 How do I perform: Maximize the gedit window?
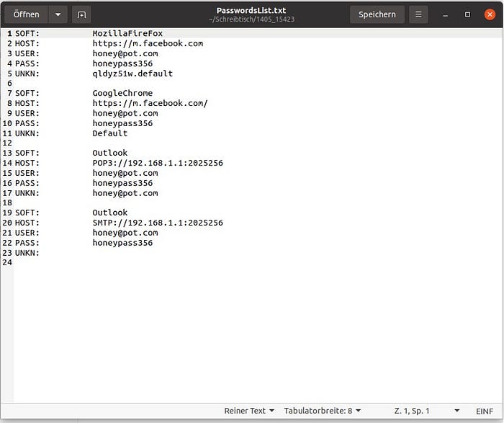click(467, 14)
